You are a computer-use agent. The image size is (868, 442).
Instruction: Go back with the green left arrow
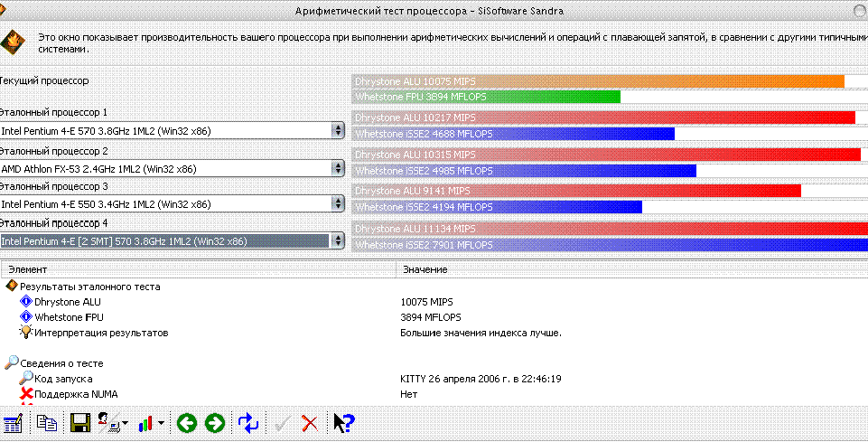coord(187,424)
